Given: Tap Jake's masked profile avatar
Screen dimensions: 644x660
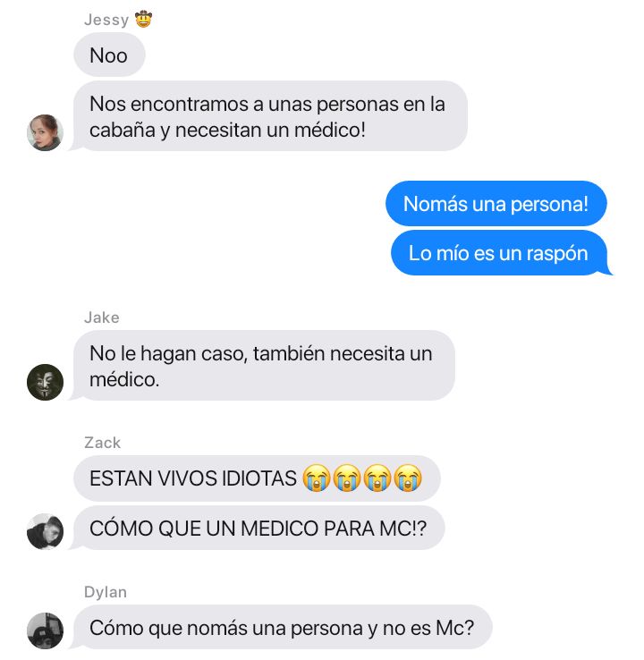Looking at the screenshot, I should pos(45,382).
